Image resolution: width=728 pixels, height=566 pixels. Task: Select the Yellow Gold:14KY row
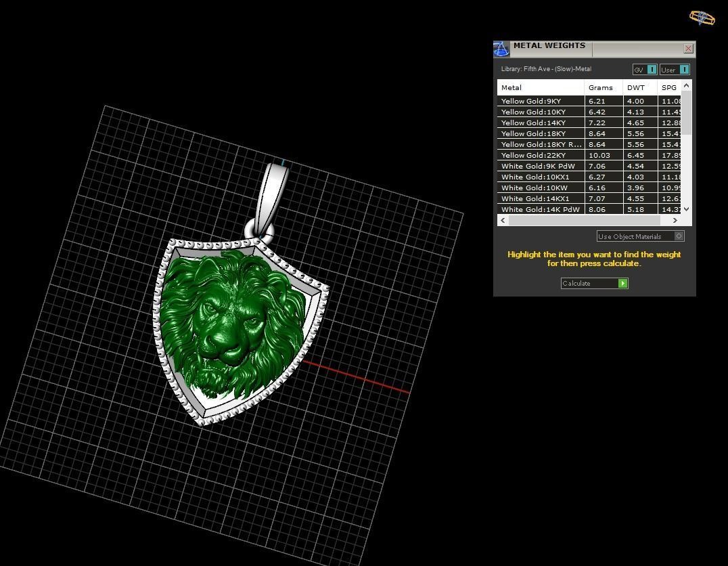pos(589,123)
